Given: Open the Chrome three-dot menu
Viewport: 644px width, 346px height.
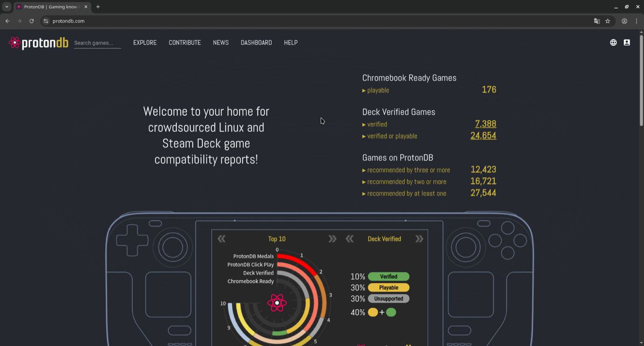Looking at the screenshot, I should pyautogui.click(x=637, y=21).
